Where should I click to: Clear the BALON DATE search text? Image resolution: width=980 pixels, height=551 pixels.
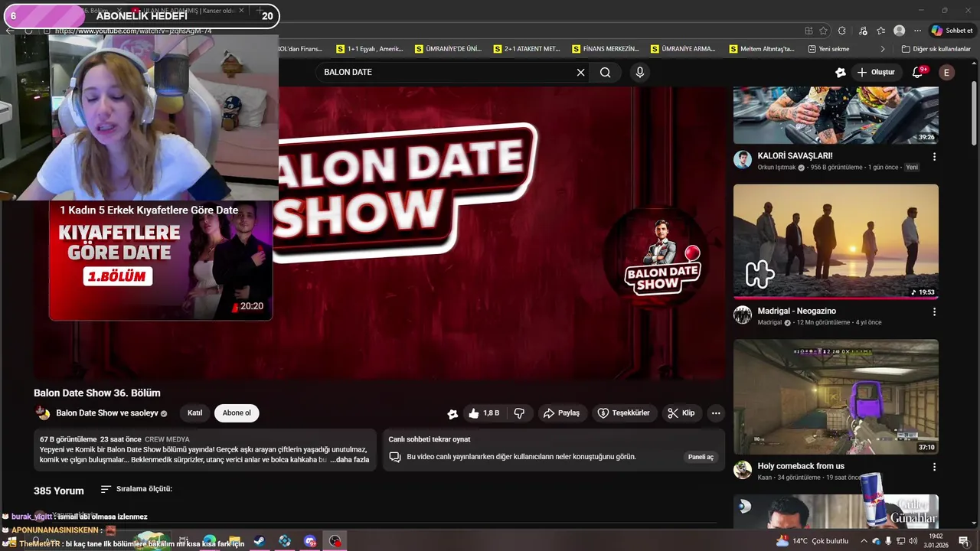point(580,72)
